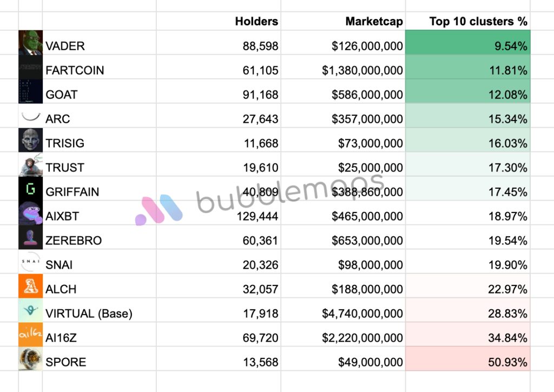Click the AIXBT purple frog icon
This screenshot has height=392, width=554.
coord(30,214)
